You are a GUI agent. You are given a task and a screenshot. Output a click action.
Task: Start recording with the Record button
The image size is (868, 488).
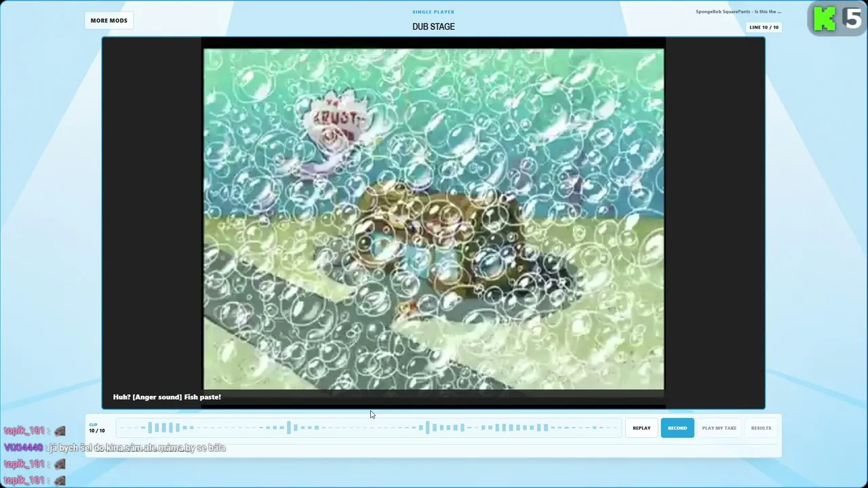[x=677, y=428]
